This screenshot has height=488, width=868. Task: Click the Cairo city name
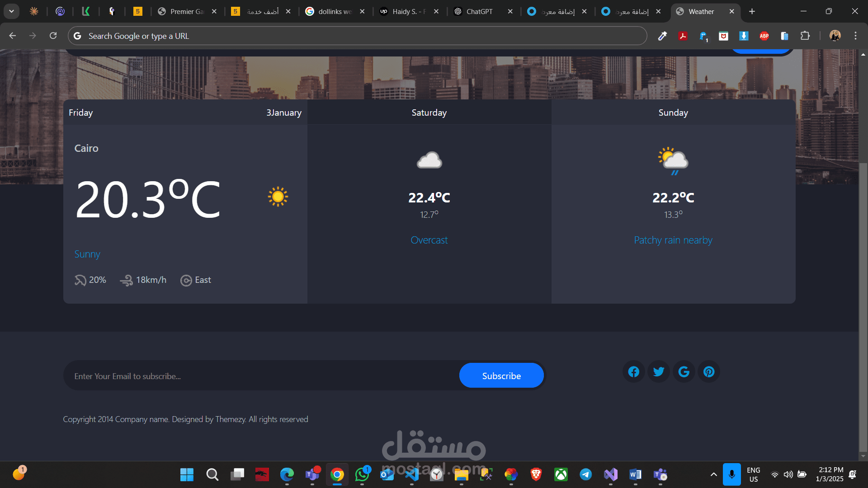coord(86,148)
